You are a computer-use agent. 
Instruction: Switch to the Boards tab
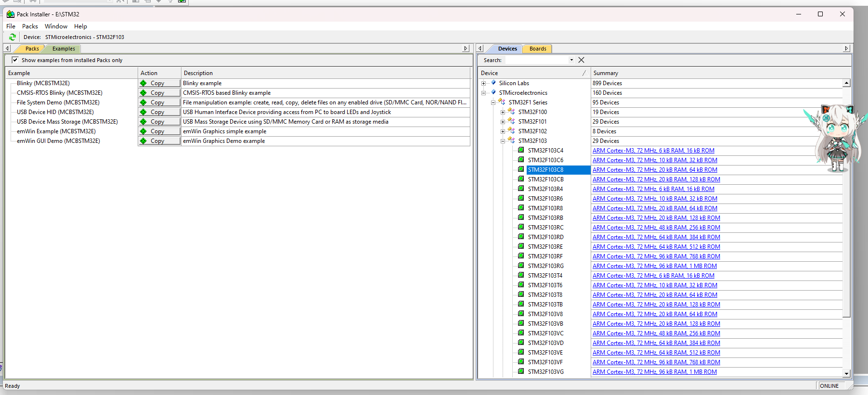pyautogui.click(x=537, y=49)
